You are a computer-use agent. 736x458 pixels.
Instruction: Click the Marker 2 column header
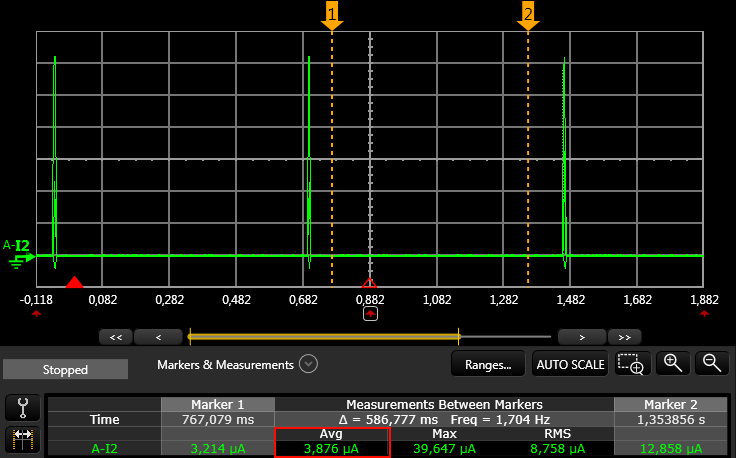tap(670, 405)
